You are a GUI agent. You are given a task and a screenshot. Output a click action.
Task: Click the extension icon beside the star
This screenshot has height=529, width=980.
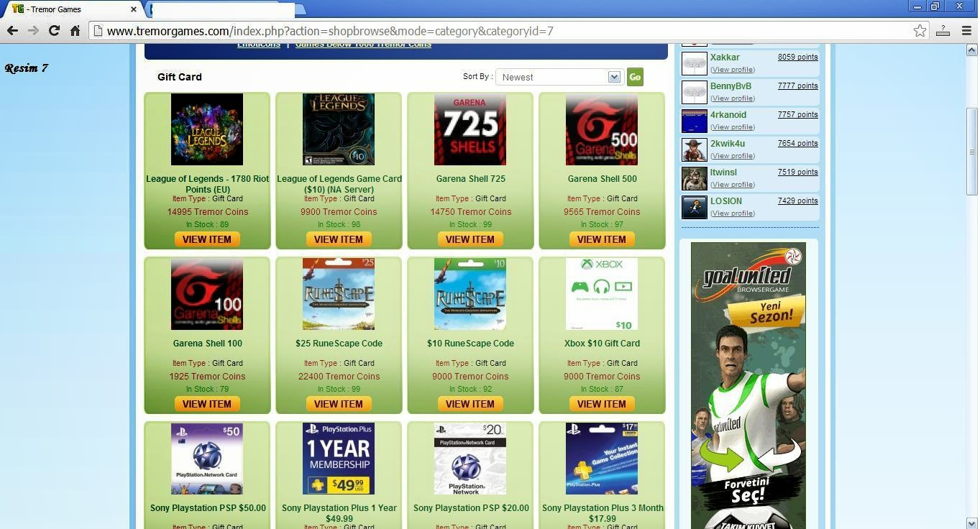[x=943, y=30]
